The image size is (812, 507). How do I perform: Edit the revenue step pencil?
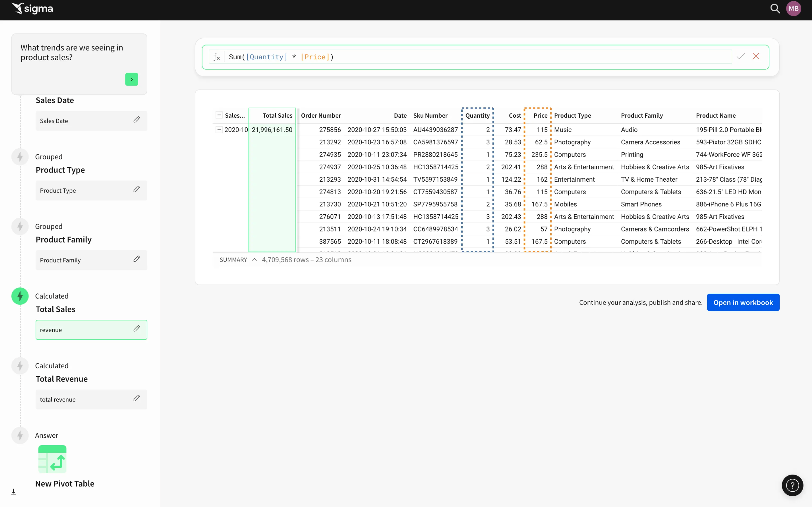(x=136, y=328)
